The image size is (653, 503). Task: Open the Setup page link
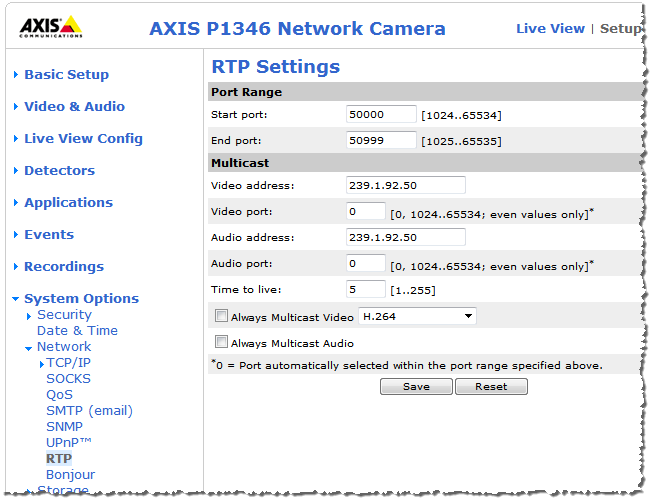pos(620,29)
